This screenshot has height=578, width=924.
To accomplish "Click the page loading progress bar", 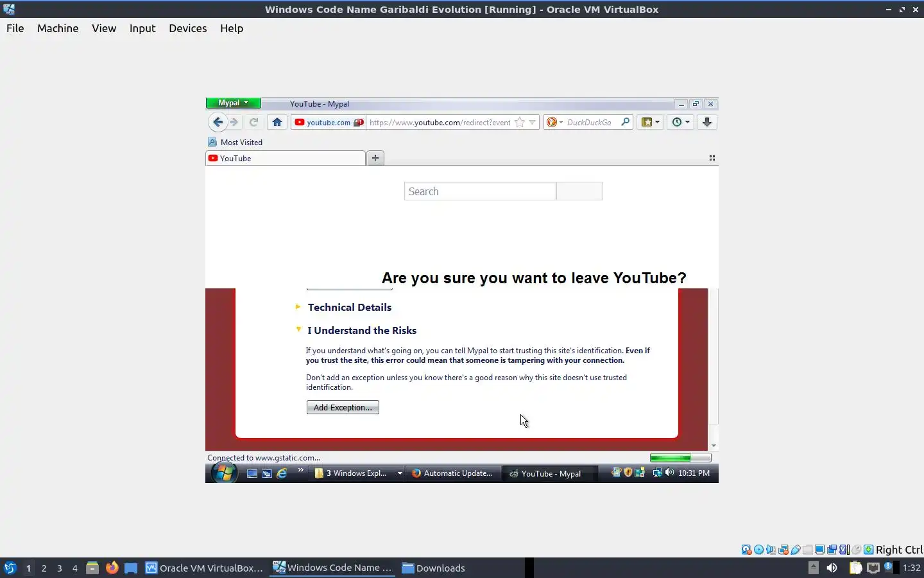I will (680, 458).
